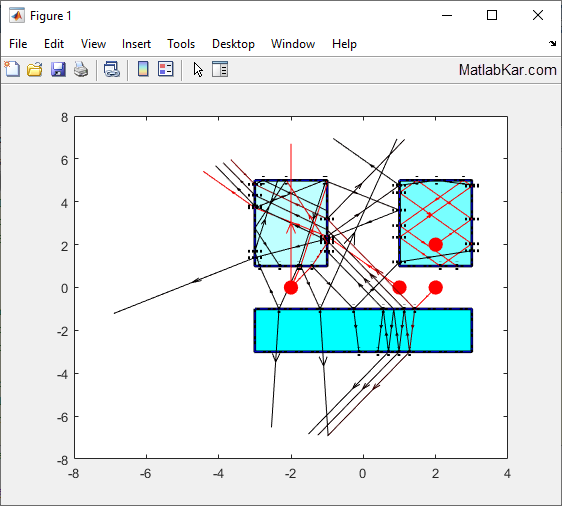Click the red dot inside the right square block
This screenshot has width=562, height=506.
click(x=435, y=244)
